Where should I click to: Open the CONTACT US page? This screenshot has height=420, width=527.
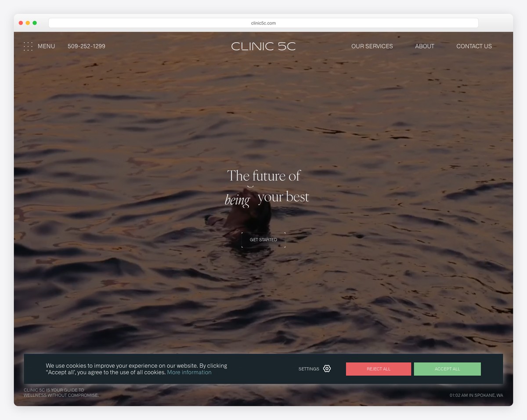pyautogui.click(x=474, y=46)
